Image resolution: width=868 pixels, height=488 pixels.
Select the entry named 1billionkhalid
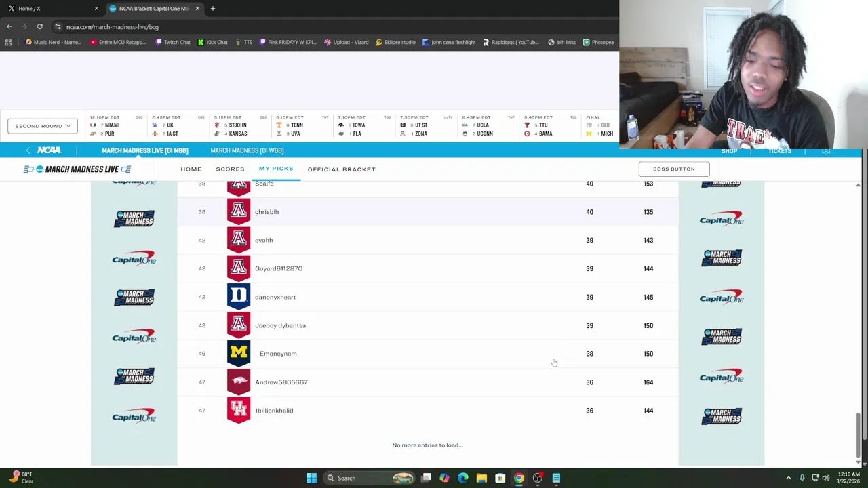tap(274, 411)
